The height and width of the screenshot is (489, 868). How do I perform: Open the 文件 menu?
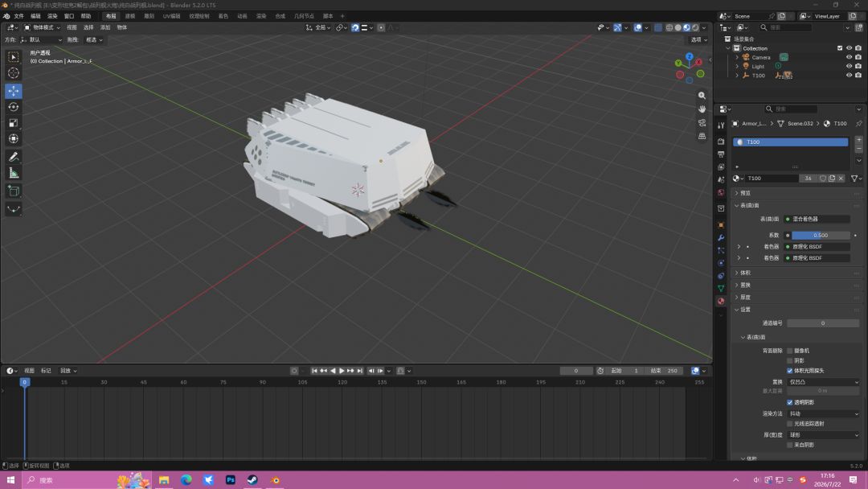(18, 16)
